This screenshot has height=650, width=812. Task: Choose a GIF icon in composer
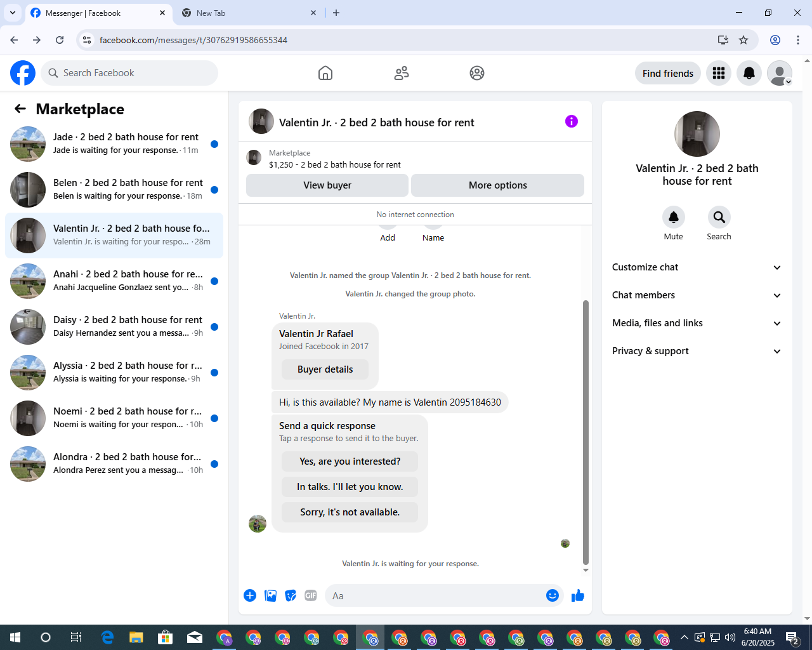[311, 595]
